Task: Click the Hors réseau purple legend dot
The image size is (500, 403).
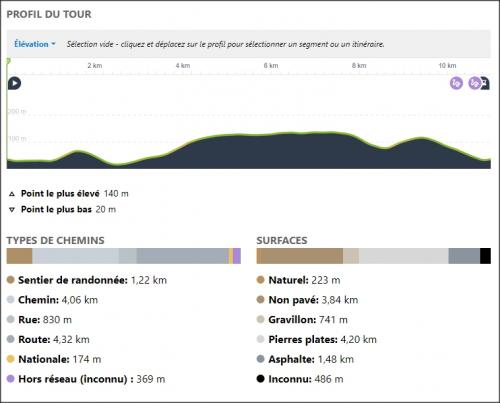Action: point(11,379)
